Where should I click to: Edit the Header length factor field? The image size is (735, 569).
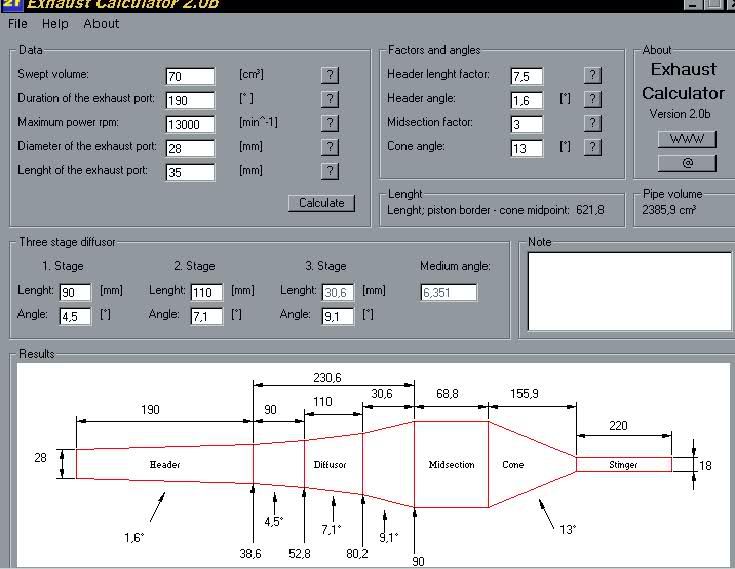coord(527,76)
